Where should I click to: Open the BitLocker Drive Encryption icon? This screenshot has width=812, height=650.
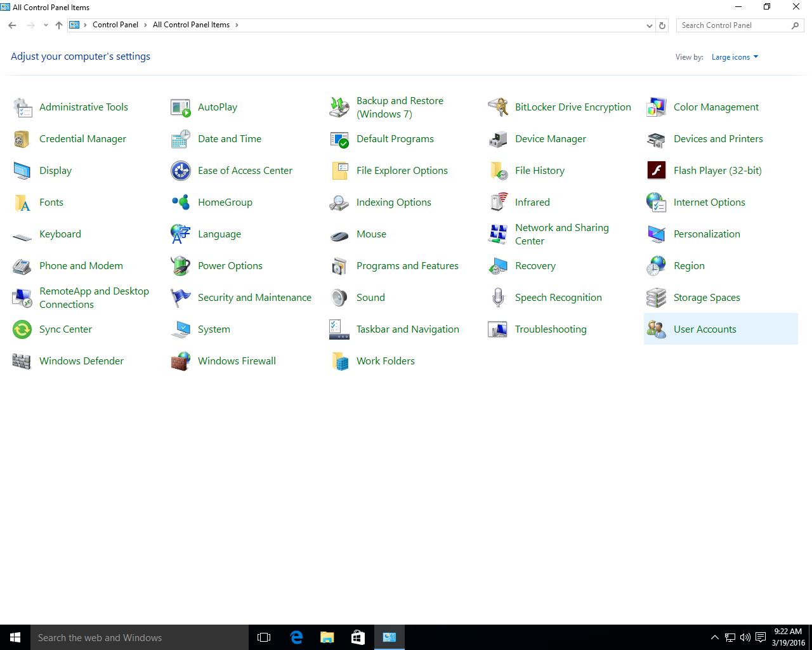pos(498,107)
